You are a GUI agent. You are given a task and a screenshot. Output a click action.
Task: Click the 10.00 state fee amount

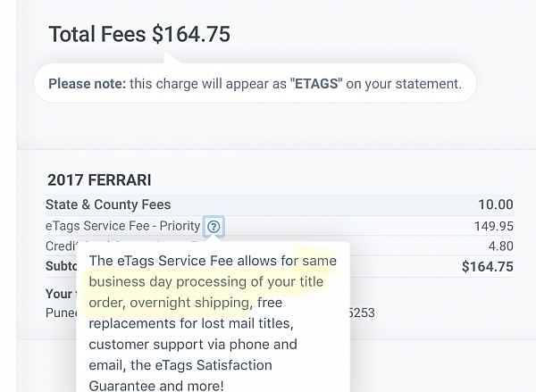coord(496,204)
